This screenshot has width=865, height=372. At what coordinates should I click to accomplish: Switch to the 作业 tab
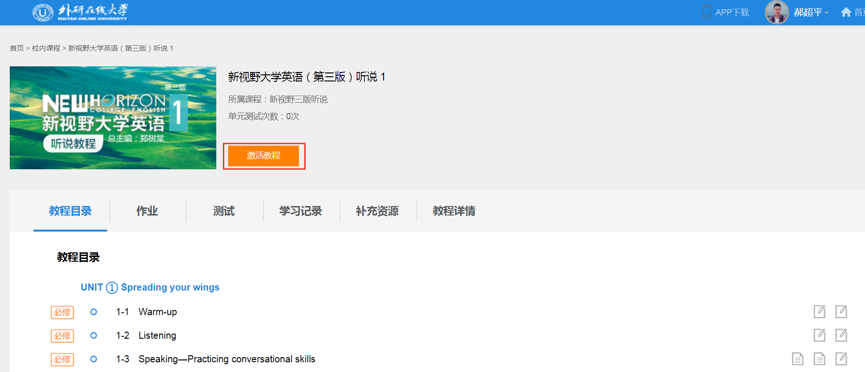[x=147, y=211]
